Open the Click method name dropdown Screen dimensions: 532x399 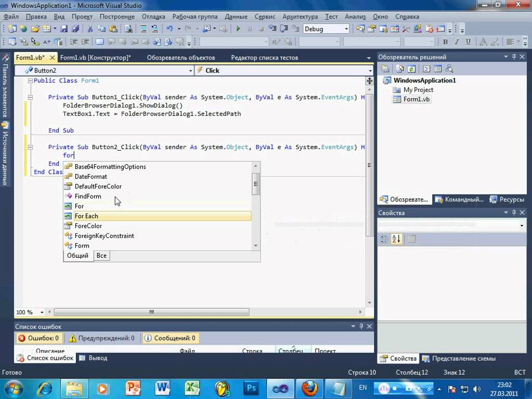click(x=370, y=70)
